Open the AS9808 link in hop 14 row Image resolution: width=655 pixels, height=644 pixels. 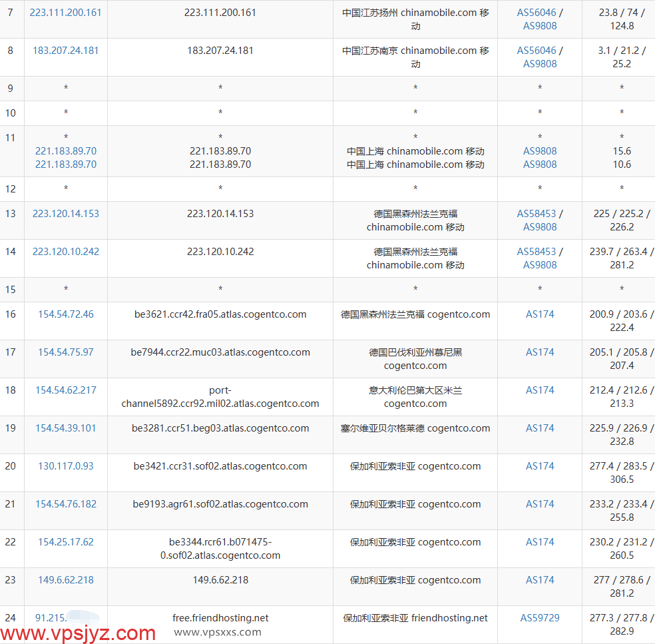(x=540, y=265)
